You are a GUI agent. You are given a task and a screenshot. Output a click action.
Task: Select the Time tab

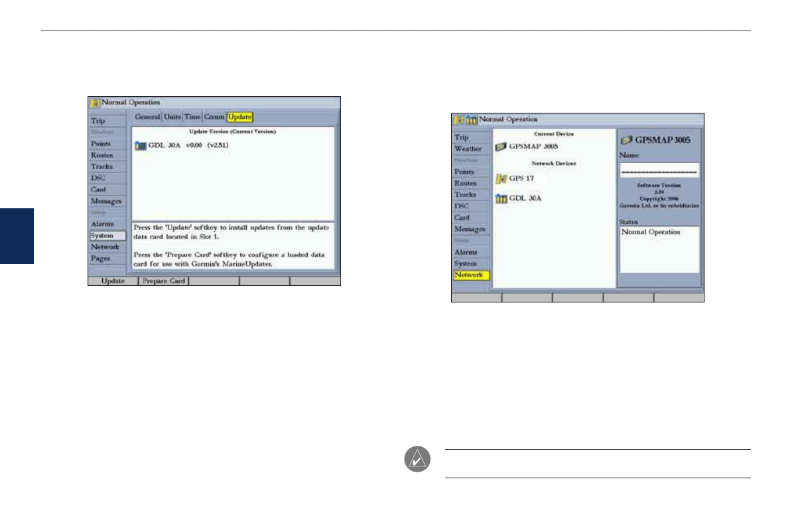pos(192,117)
